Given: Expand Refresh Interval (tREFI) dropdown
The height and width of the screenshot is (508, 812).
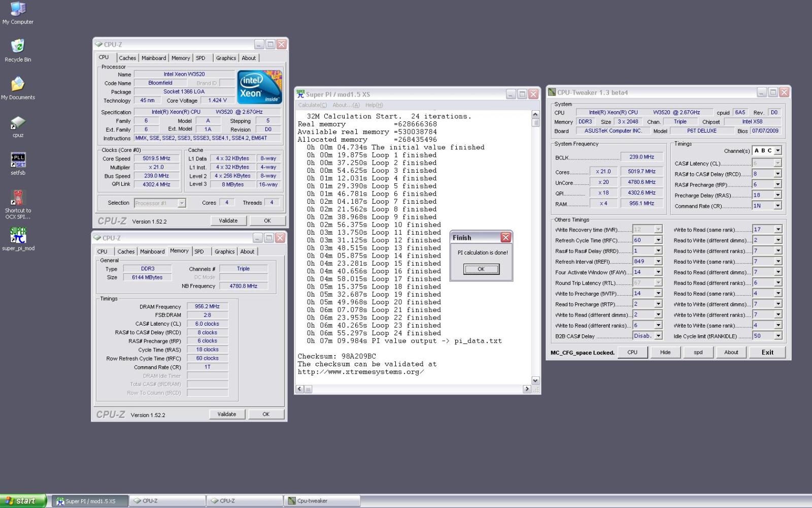Looking at the screenshot, I should tap(658, 262).
